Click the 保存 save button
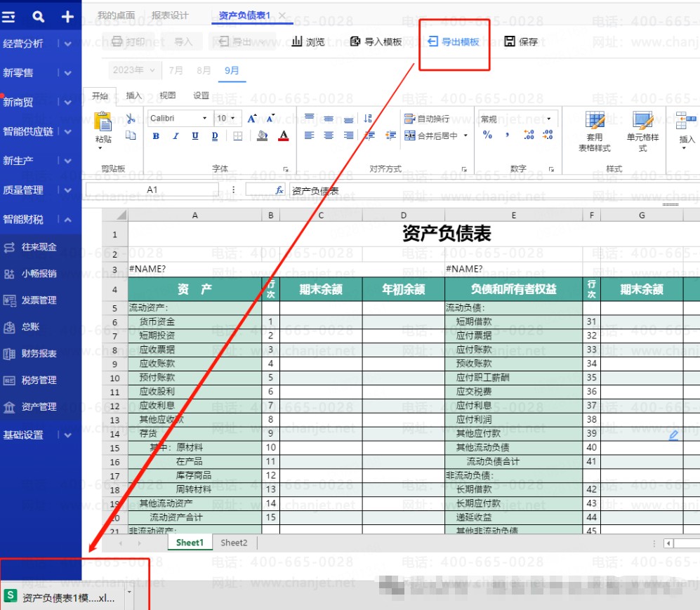 (x=521, y=41)
